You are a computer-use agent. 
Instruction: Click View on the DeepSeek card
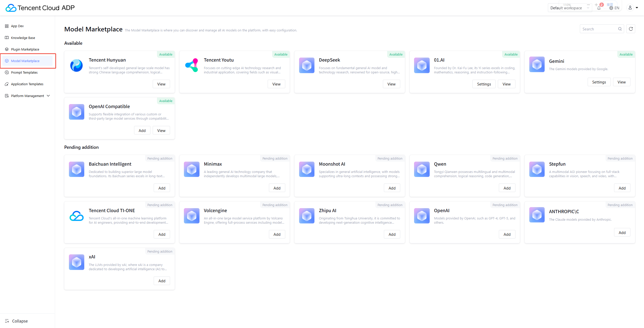(x=391, y=84)
